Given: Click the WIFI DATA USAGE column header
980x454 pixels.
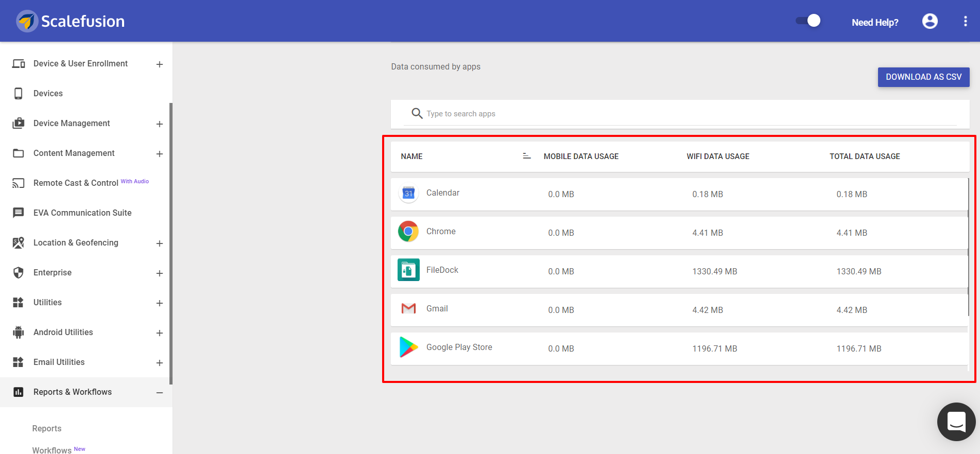Looking at the screenshot, I should coord(718,156).
